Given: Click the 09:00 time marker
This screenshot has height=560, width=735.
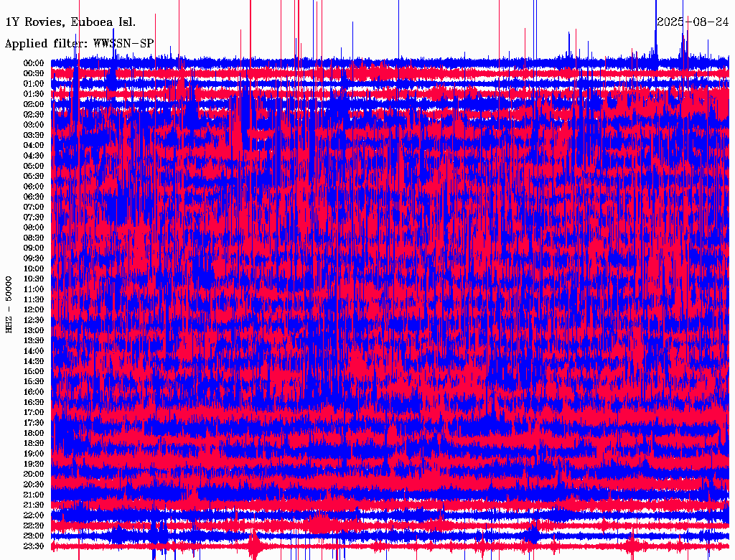Looking at the screenshot, I should [x=34, y=248].
